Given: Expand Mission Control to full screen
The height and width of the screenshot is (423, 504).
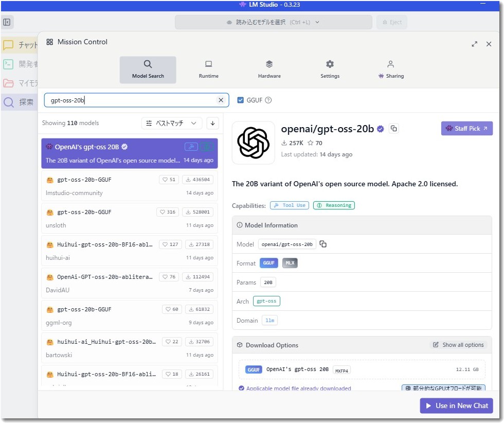Looking at the screenshot, I should (474, 44).
